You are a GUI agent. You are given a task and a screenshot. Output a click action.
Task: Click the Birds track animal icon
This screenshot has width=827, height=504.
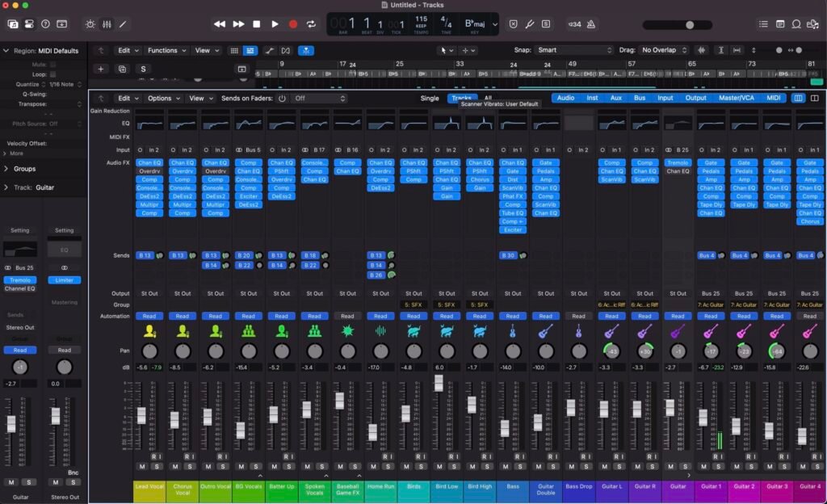(x=413, y=332)
